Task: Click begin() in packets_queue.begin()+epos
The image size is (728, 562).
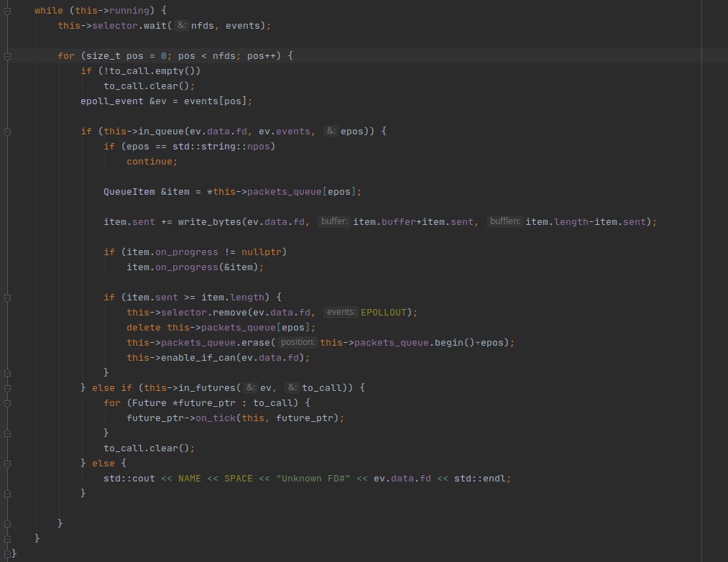Action: pos(454,343)
